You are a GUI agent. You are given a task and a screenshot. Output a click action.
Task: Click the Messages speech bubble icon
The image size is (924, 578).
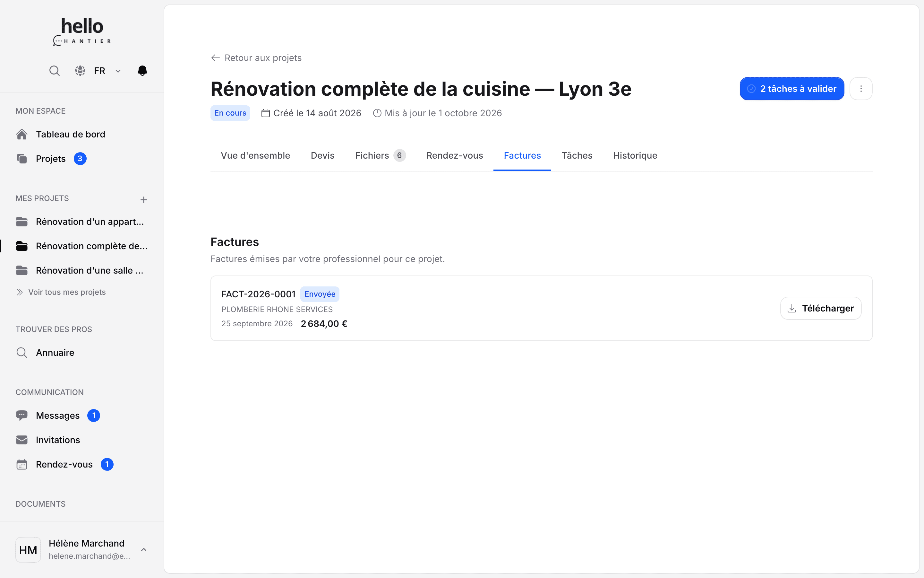pos(22,416)
